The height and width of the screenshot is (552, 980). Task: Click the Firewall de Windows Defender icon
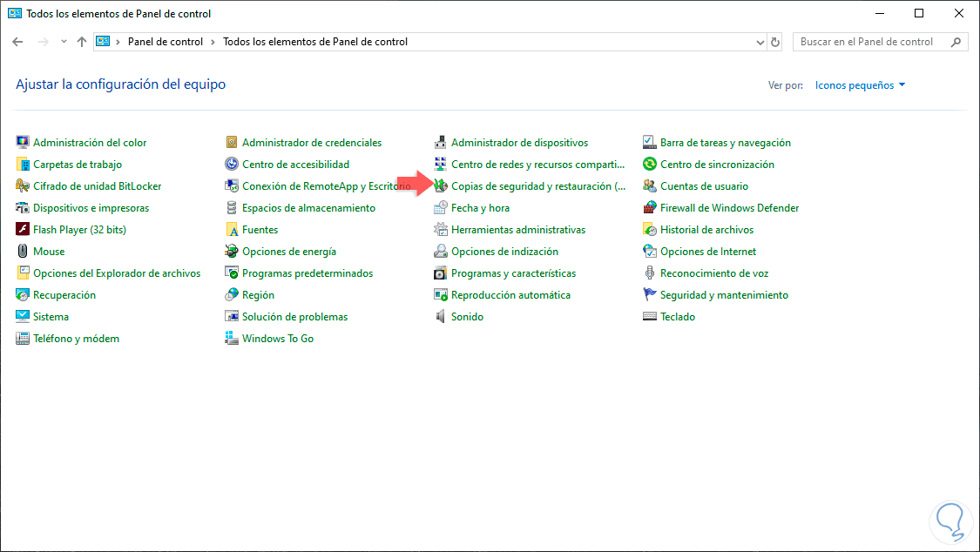650,208
